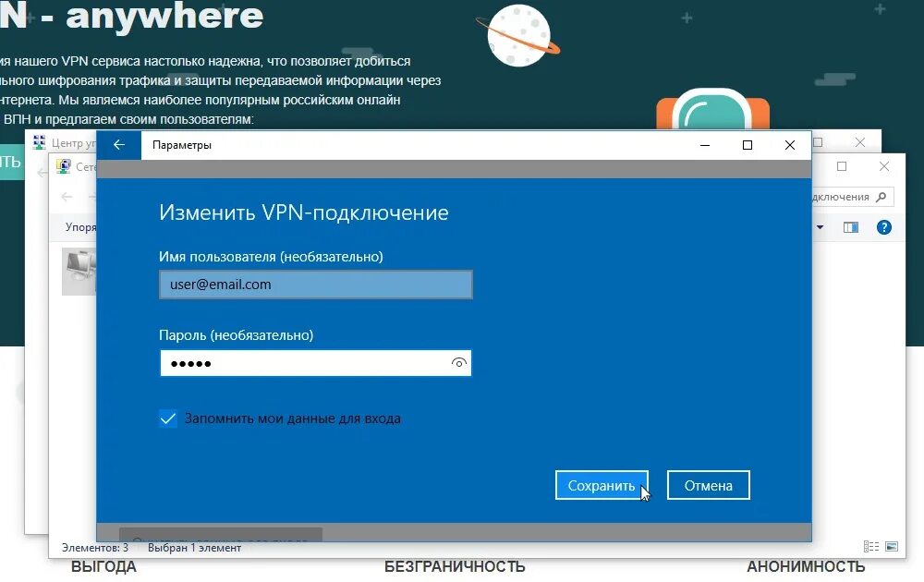
Task: Click the Отмена button
Action: 709,485
